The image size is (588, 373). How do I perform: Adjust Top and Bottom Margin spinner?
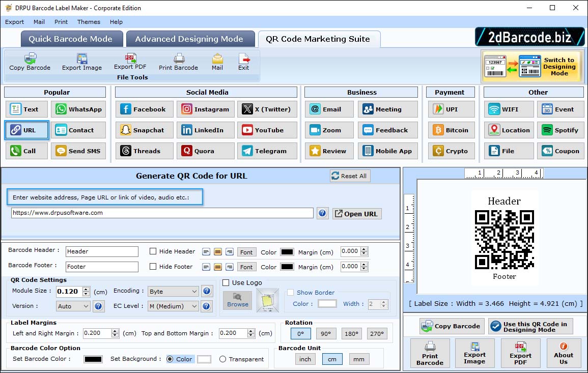point(251,333)
